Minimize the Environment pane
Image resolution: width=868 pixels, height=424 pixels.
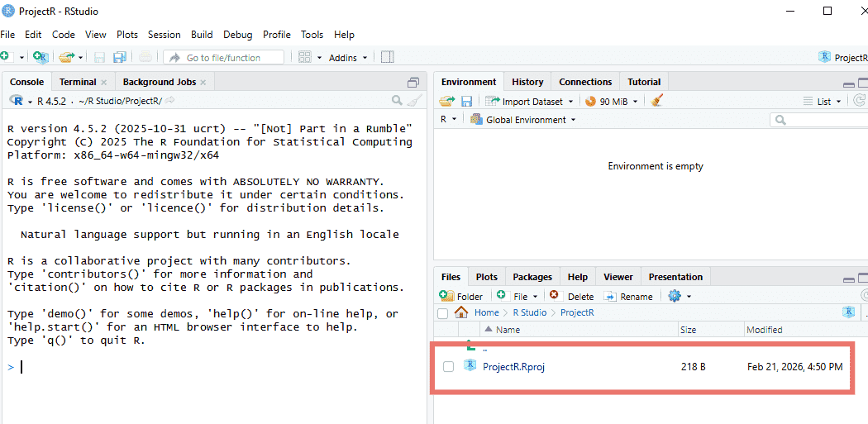[848, 84]
